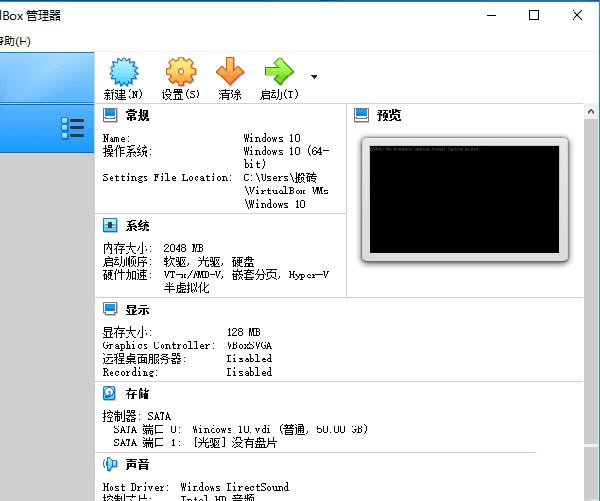Click the 硬件加速 acceleration value

coord(246,281)
